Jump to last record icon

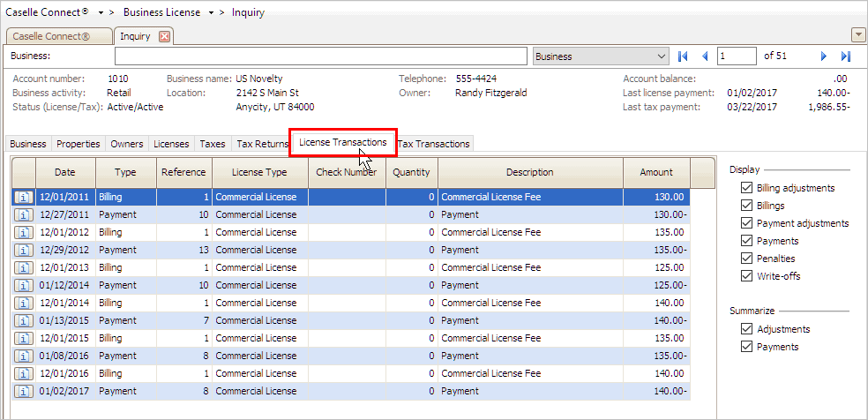[x=845, y=56]
